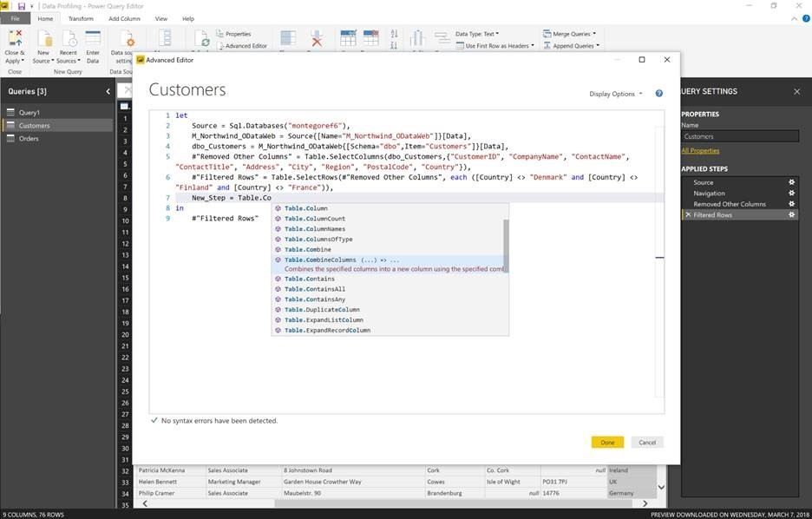Click the query Name input field

point(739,137)
